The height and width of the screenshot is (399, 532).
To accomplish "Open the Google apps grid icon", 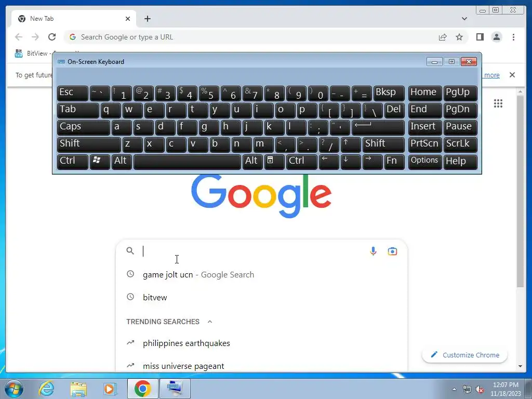I will click(x=498, y=103).
